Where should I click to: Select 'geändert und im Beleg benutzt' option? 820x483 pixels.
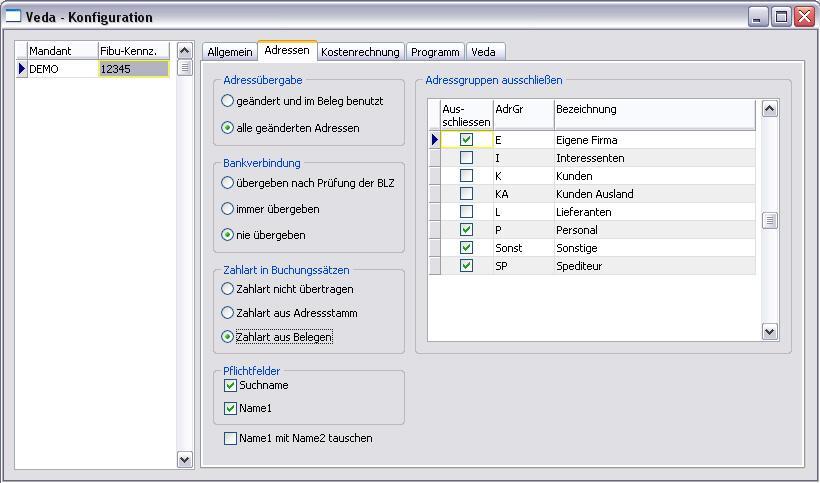pos(228,101)
